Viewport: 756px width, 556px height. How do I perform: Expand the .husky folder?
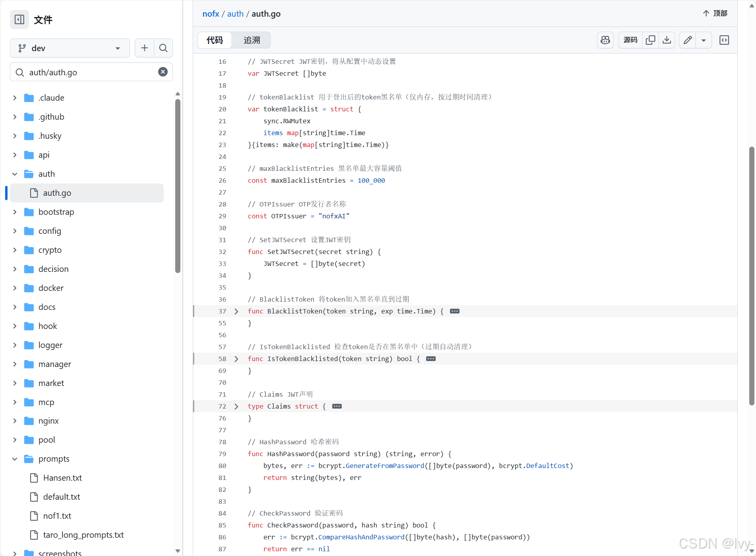tap(15, 136)
